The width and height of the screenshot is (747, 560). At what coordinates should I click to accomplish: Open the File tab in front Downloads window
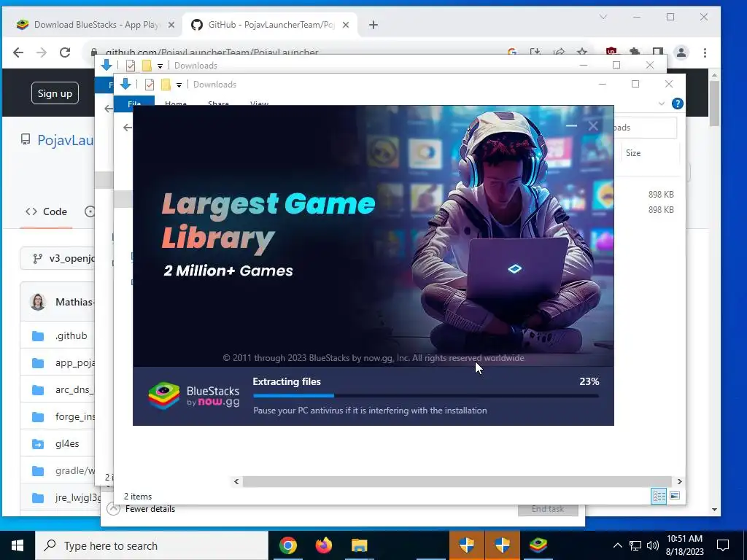[x=134, y=104]
